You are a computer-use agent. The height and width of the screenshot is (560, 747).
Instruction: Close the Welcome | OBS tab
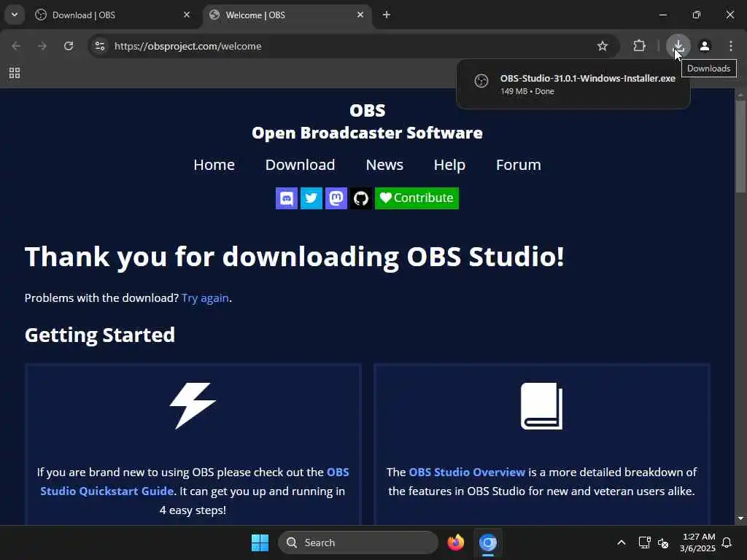(x=360, y=15)
